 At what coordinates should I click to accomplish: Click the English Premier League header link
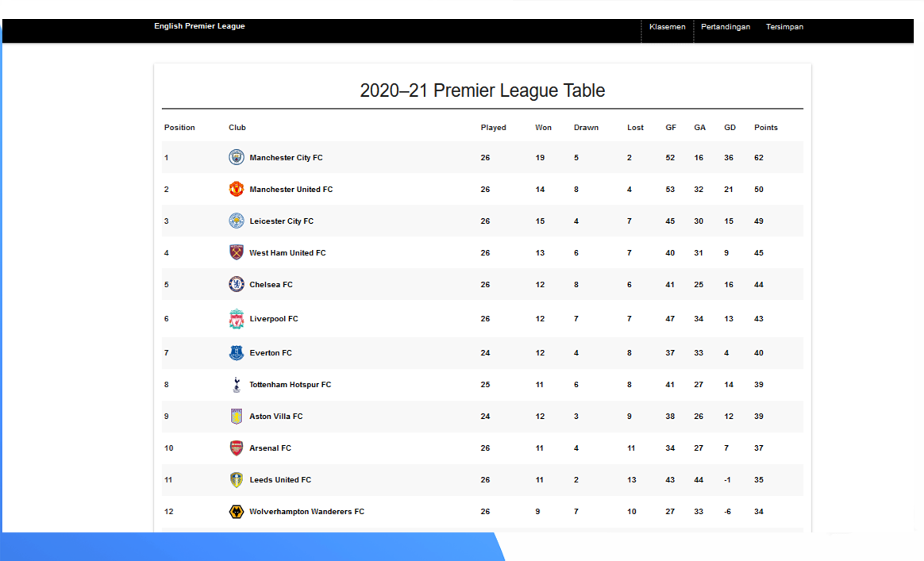[x=199, y=26]
